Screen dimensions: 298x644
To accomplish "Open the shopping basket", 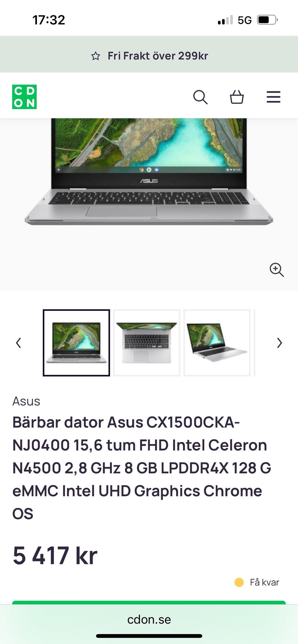I will click(237, 97).
